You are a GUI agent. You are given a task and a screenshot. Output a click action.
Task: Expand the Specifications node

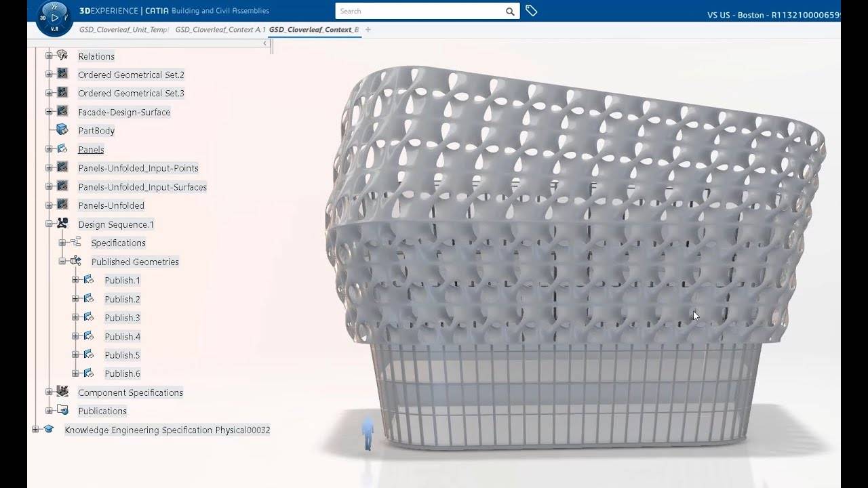pos(62,242)
